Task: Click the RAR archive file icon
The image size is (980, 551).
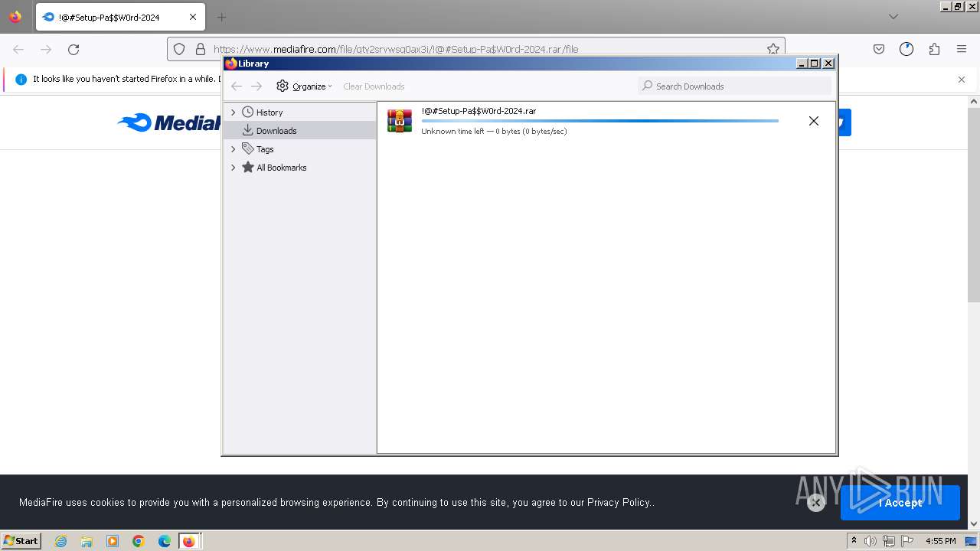Action: pyautogui.click(x=400, y=121)
